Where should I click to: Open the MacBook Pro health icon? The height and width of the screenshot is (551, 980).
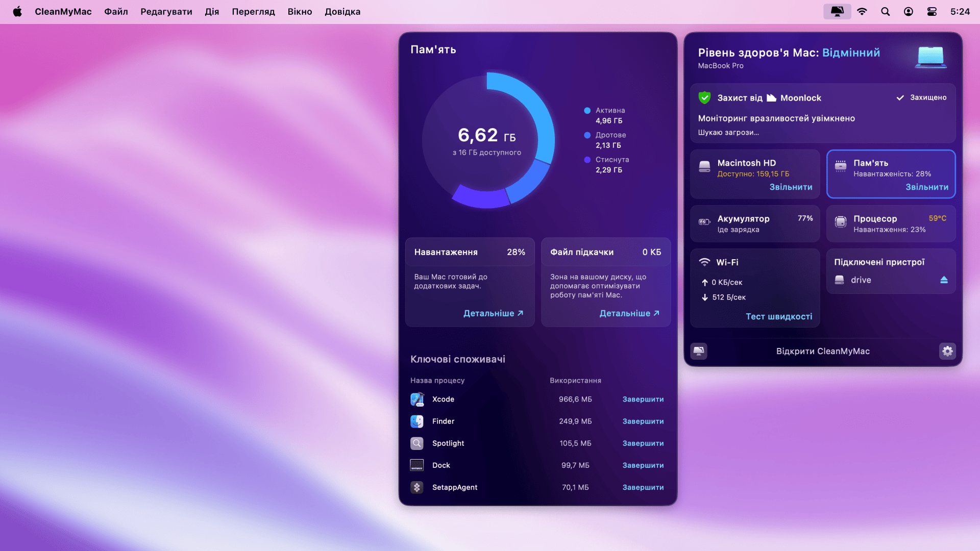pyautogui.click(x=931, y=57)
